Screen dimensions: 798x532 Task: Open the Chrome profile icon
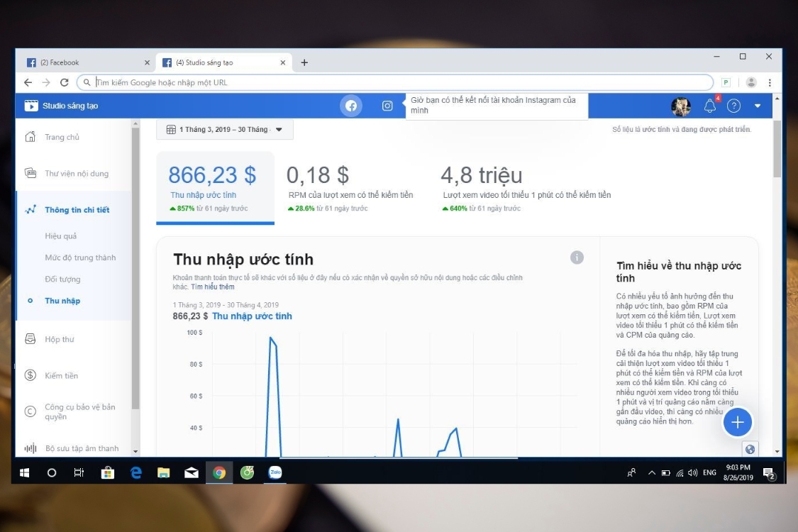point(751,82)
